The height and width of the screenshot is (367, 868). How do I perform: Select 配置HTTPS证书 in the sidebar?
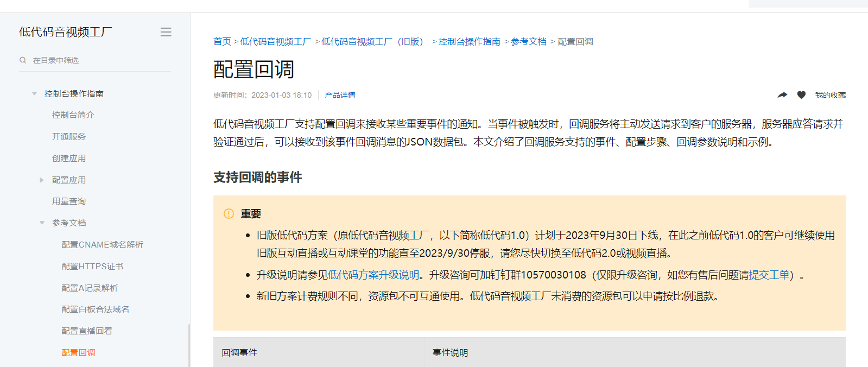[93, 267]
